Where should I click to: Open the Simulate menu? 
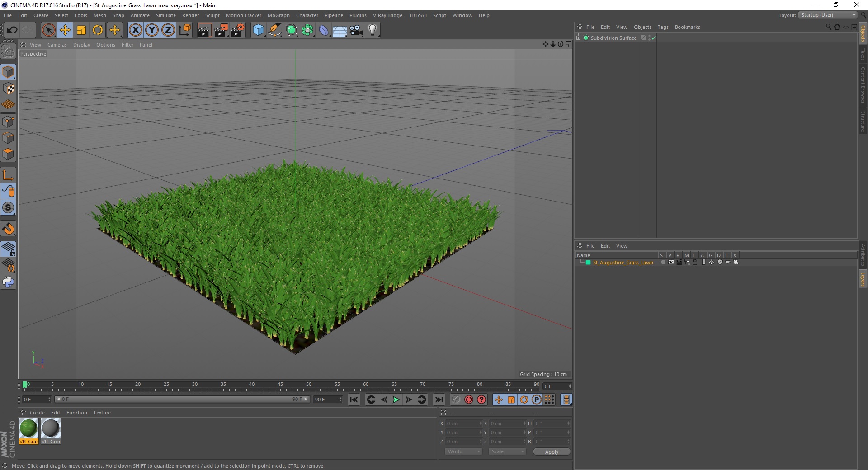tap(165, 15)
